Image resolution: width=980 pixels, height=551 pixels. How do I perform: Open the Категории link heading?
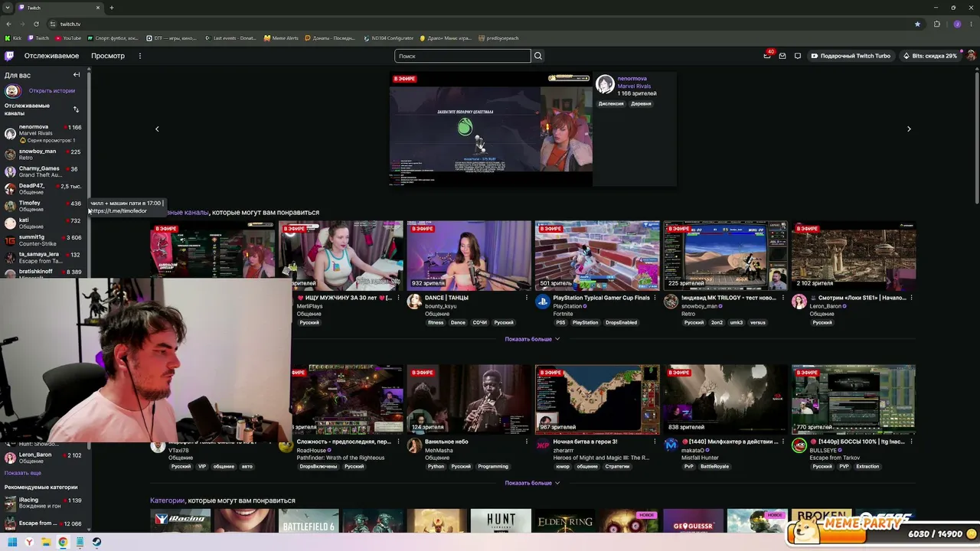click(167, 500)
